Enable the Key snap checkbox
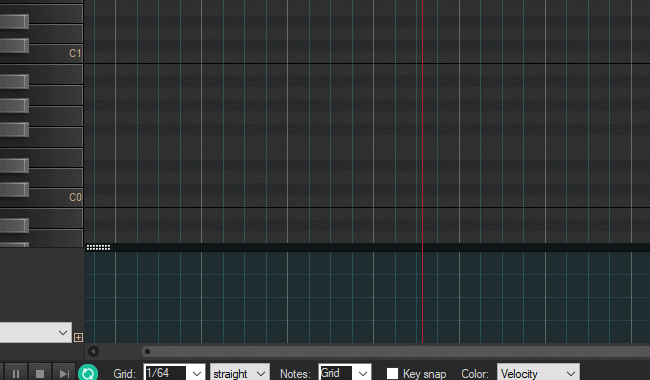 392,373
